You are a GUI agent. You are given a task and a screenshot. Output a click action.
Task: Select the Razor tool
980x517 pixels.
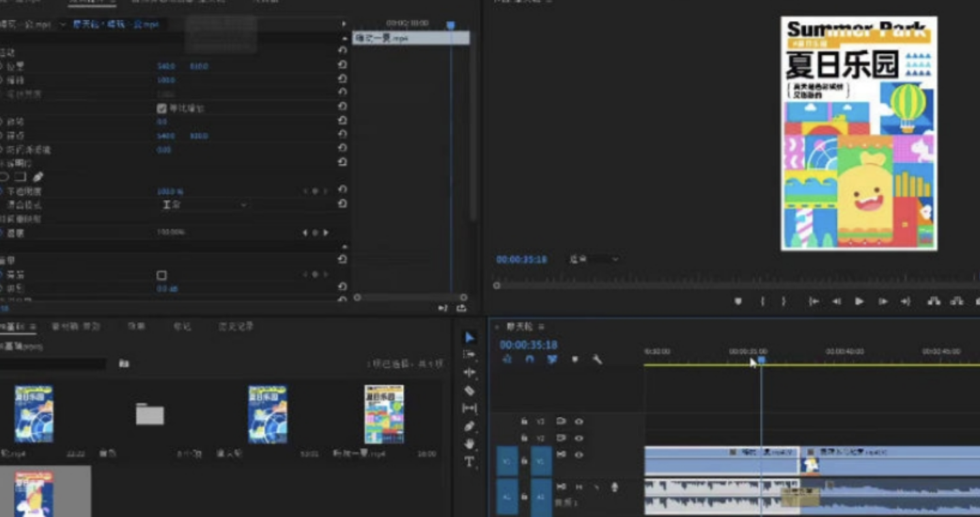tap(469, 391)
